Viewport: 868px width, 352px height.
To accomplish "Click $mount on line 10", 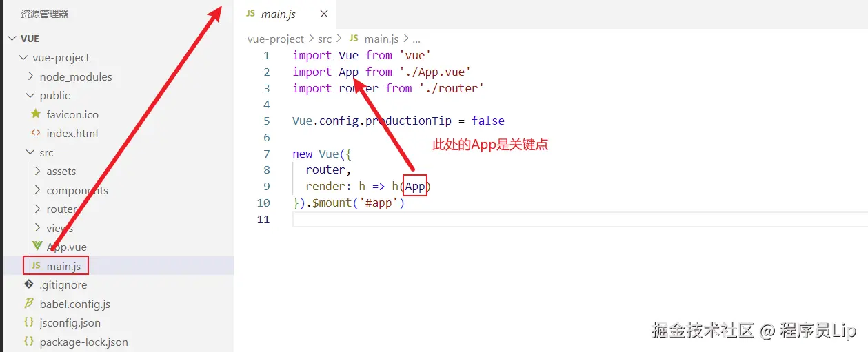I will [332, 203].
